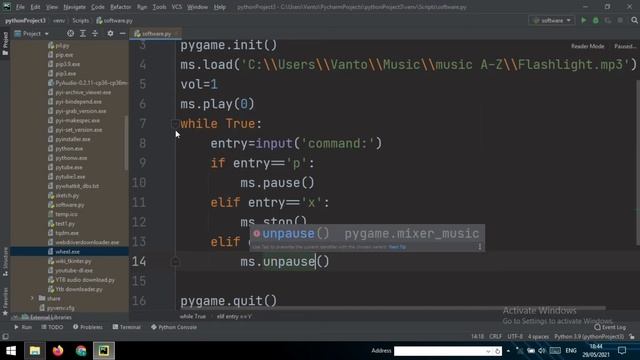Viewport: 640px width, 360px height.
Task: Hide the Project tool window
Action: 122,33
